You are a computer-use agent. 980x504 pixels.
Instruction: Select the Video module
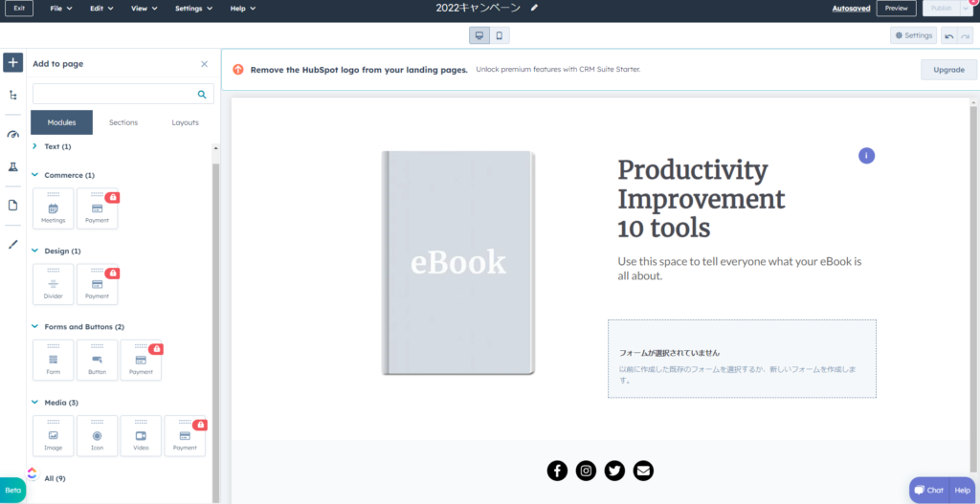141,436
